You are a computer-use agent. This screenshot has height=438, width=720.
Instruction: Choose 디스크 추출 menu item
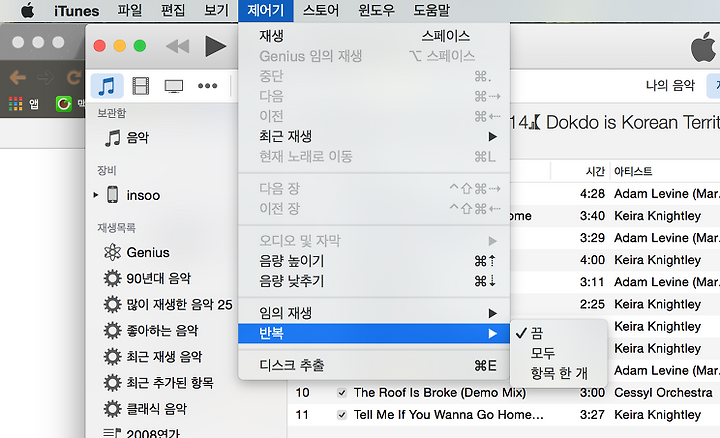pyautogui.click(x=374, y=365)
